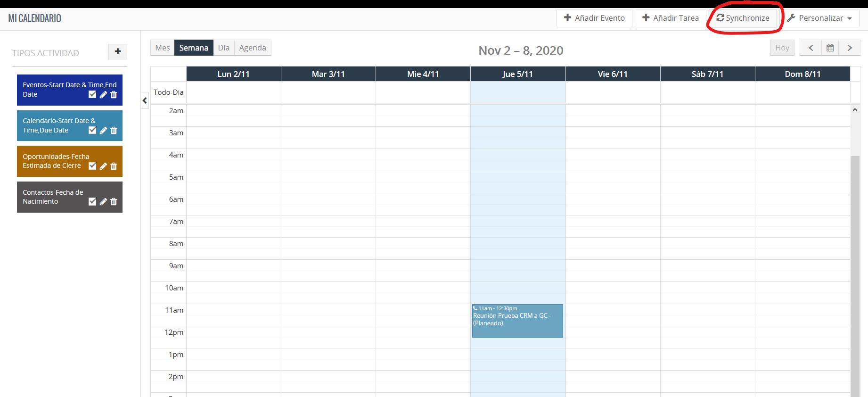Viewport: 868px width, 397px height.
Task: Edit the Contactos-Fecha de Nacimiento type
Action: pyautogui.click(x=103, y=202)
